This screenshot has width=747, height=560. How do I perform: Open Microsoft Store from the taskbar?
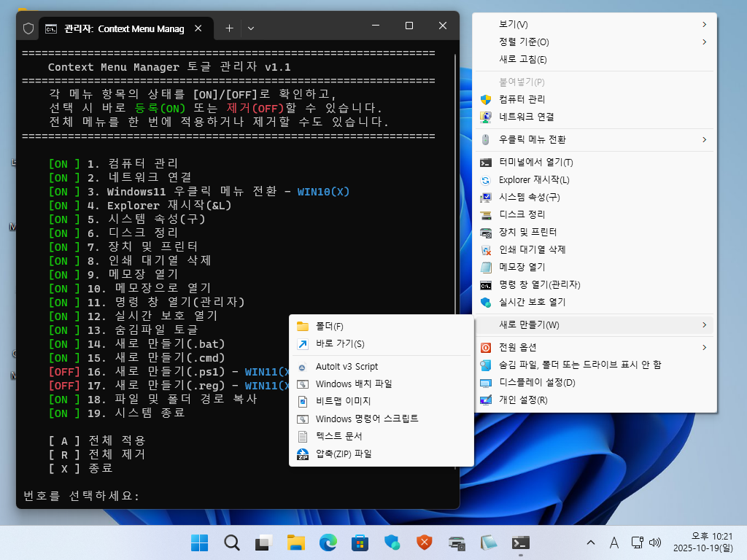coord(360,542)
